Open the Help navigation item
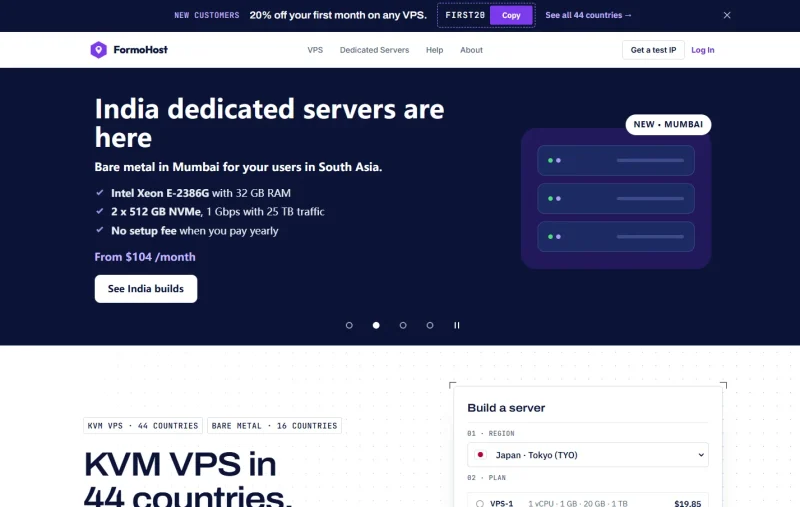The image size is (800, 507). (435, 50)
